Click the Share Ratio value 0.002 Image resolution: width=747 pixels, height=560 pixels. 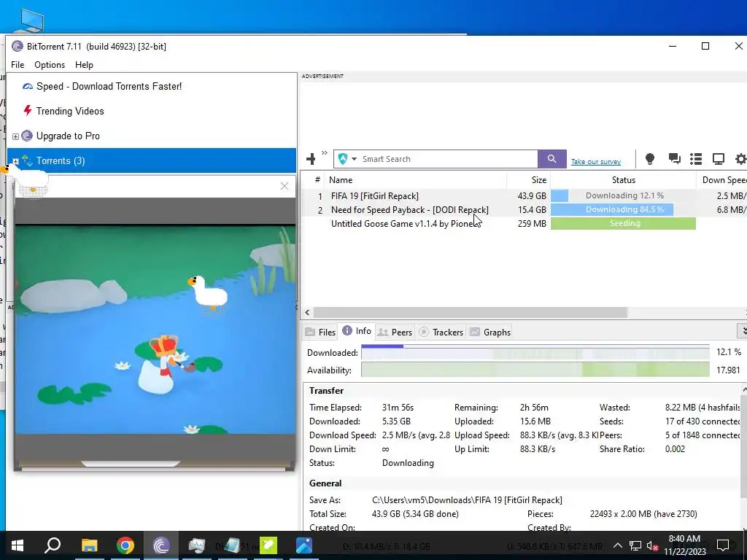coord(675,449)
